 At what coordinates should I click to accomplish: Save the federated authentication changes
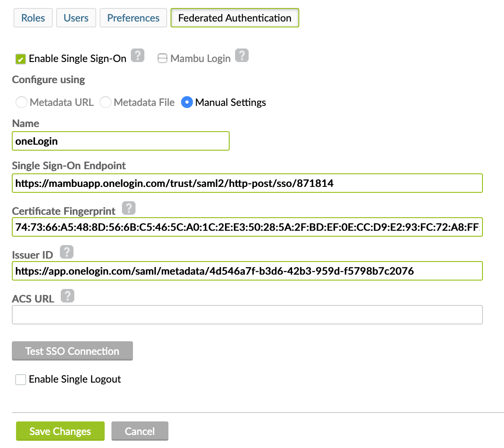[60, 431]
